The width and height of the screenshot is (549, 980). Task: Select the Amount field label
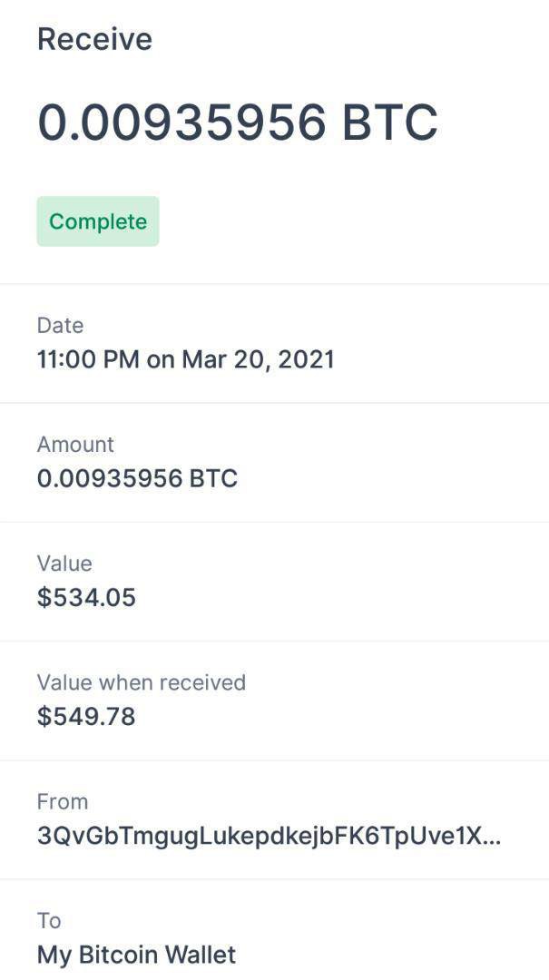coord(75,444)
